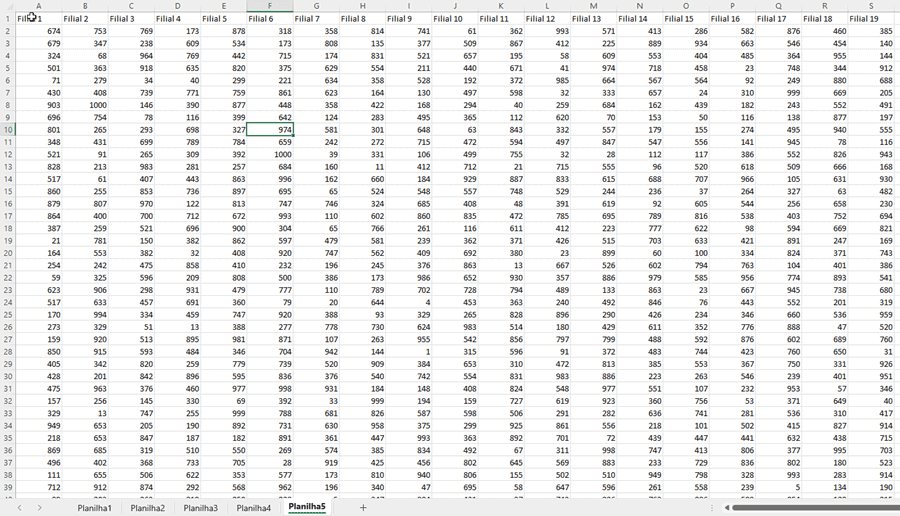This screenshot has height=516, width=900.
Task: Select active cell F10 containing 974
Action: coord(270,130)
